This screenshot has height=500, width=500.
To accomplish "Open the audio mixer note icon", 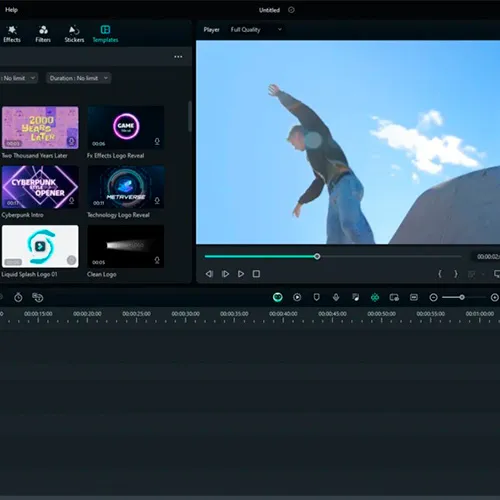I will [x=356, y=297].
